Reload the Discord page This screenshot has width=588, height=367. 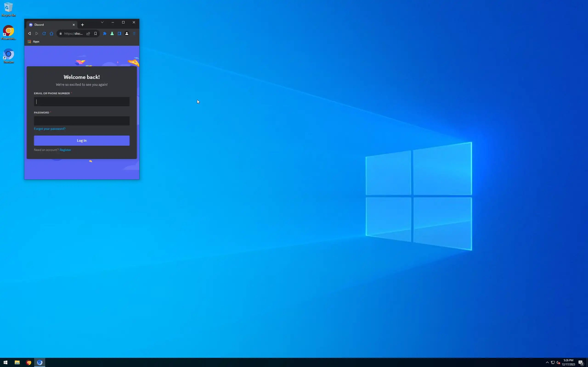click(44, 33)
